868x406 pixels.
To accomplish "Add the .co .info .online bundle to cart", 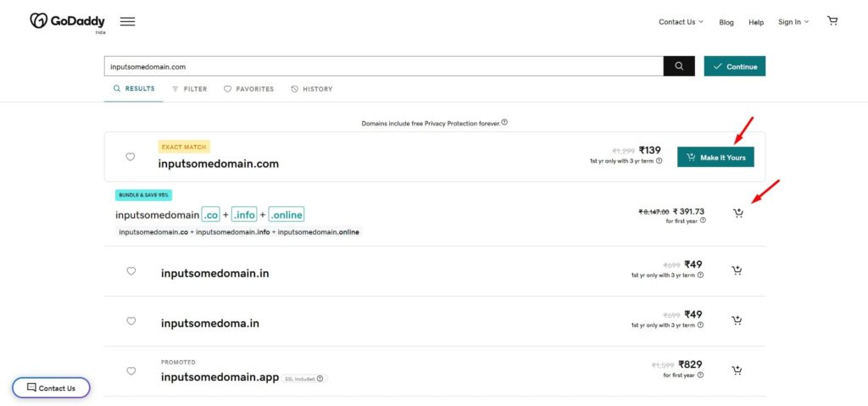I will [x=737, y=214].
